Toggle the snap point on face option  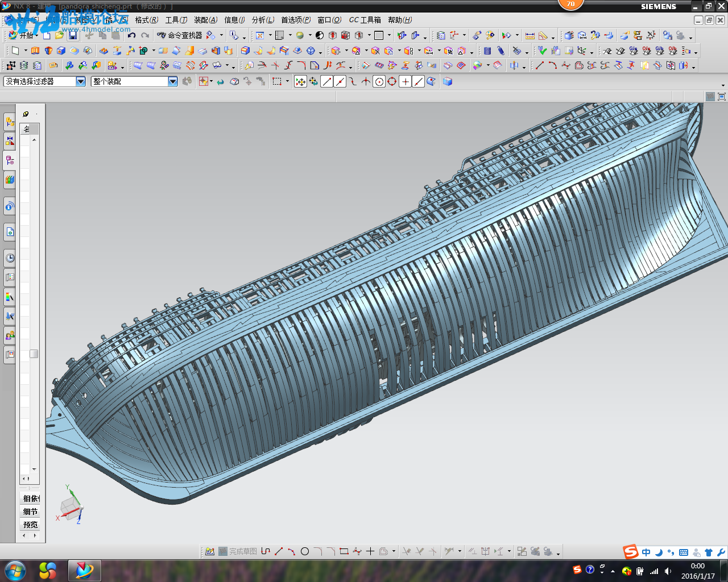[x=431, y=81]
